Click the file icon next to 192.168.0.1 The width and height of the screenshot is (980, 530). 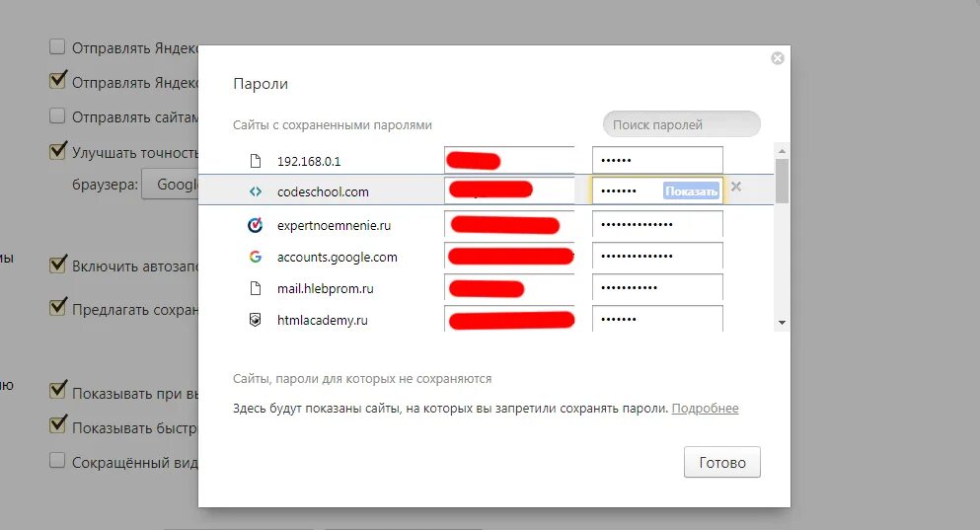255,161
